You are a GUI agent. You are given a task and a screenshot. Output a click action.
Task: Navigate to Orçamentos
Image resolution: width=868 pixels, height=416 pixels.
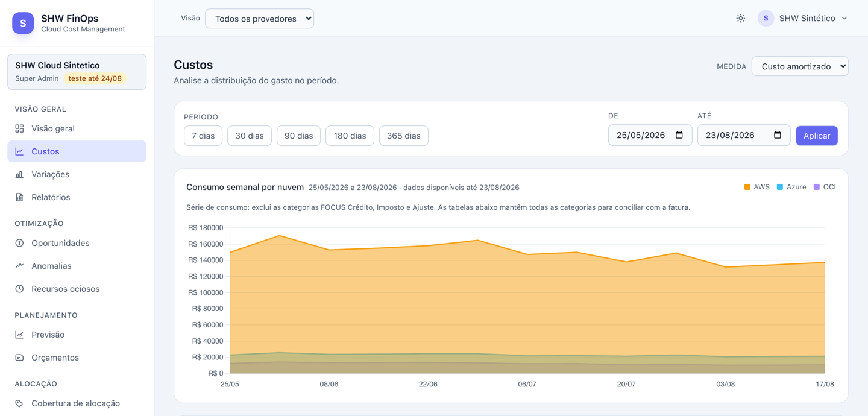point(77,358)
